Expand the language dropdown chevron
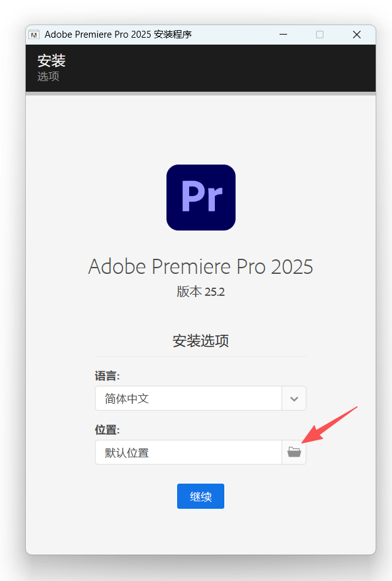 tap(294, 398)
